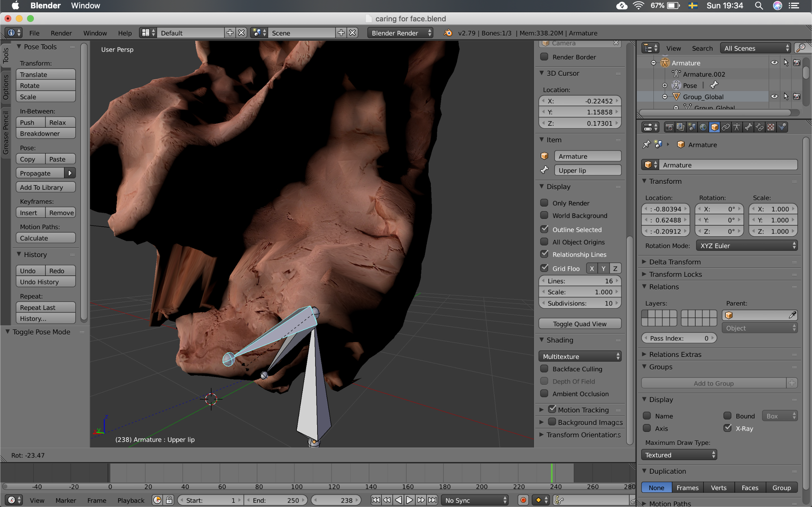Viewport: 812px width, 507px height.
Task: Open the Render Layers properties tab
Action: coord(680,127)
